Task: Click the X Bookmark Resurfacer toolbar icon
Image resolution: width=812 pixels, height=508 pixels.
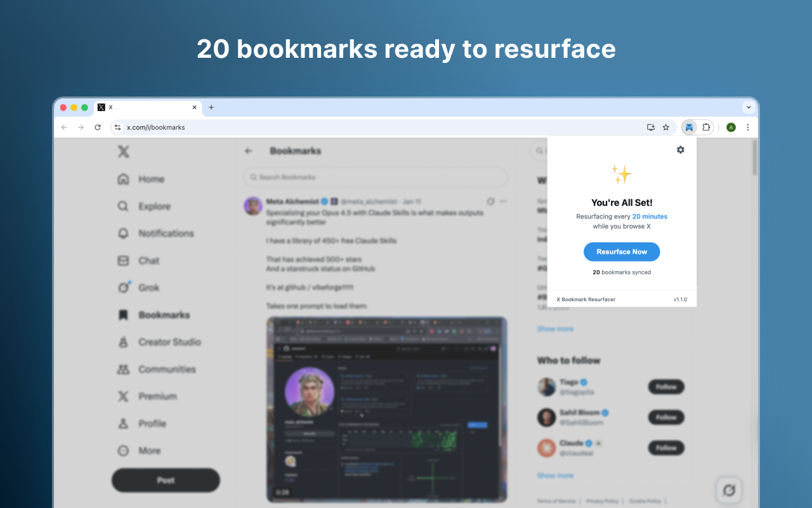Action: [x=689, y=127]
